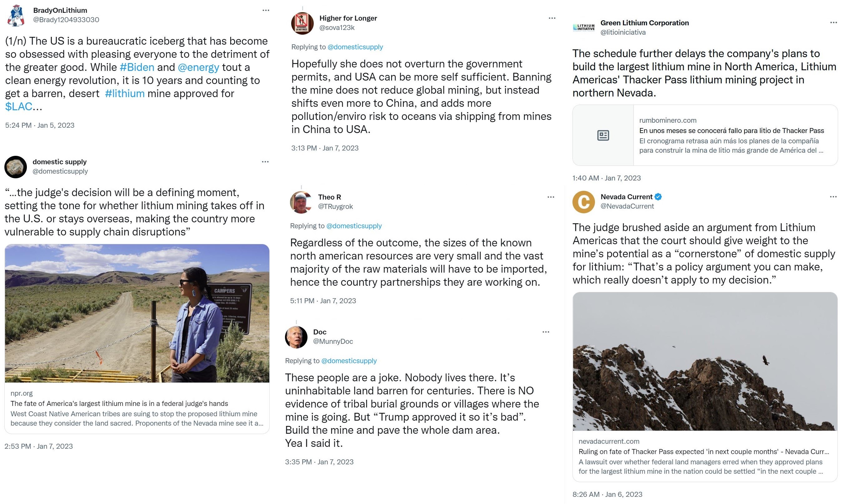Screen dimensions: 844x504
Task: Click domestic supply's rock avatar
Action: coord(16,167)
